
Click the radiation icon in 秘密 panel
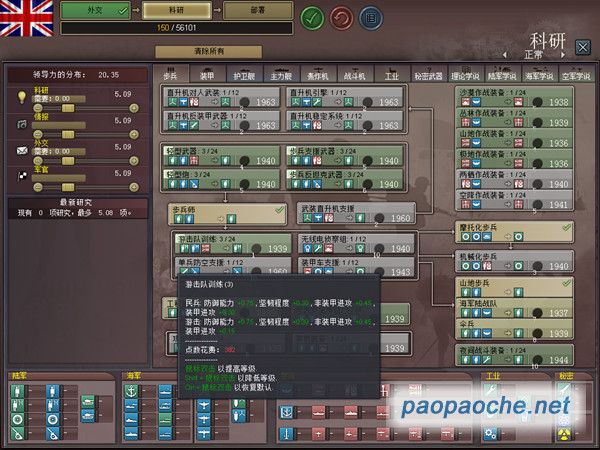[564, 434]
